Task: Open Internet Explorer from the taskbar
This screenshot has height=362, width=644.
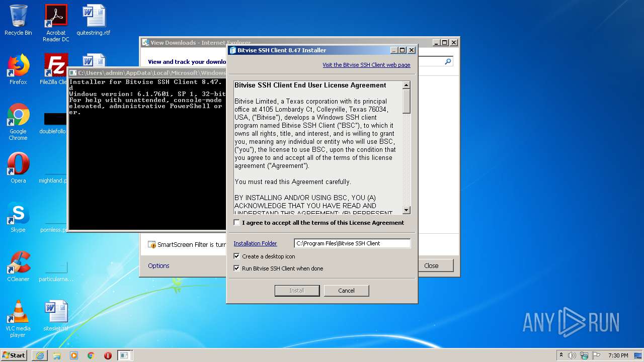Action: click(x=40, y=355)
